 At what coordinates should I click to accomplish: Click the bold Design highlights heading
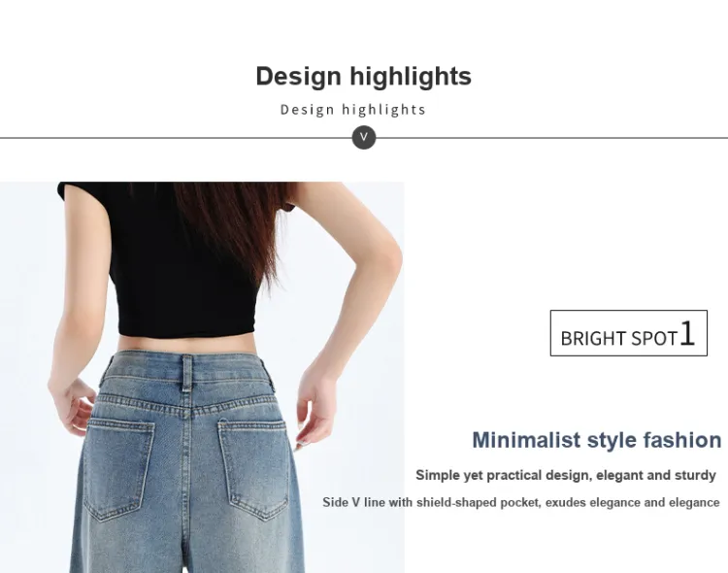pos(364,76)
